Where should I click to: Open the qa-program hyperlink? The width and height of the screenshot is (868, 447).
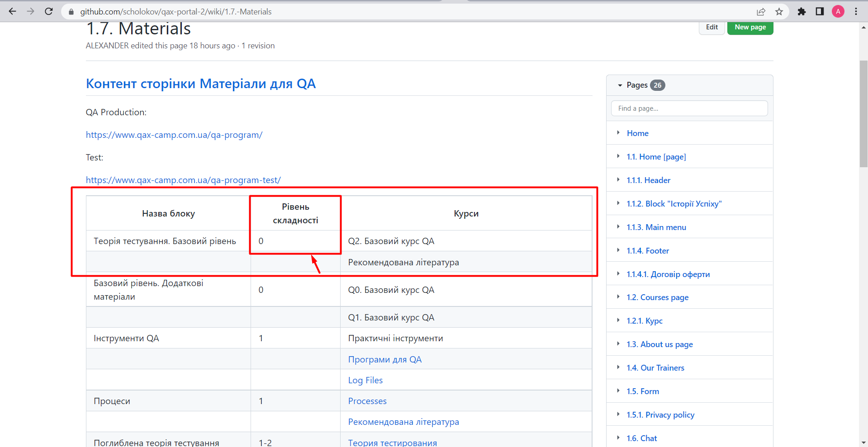point(174,134)
